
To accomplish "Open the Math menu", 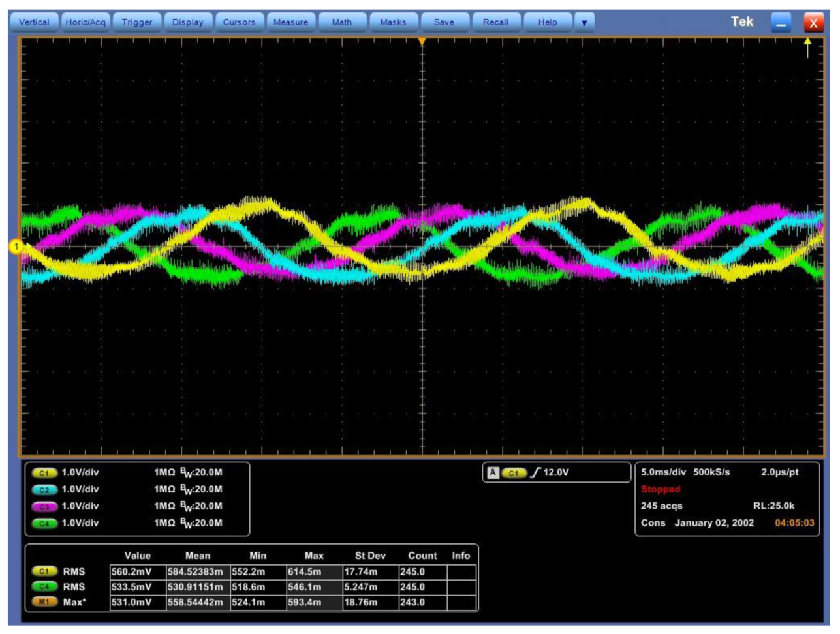I will pyautogui.click(x=341, y=22).
